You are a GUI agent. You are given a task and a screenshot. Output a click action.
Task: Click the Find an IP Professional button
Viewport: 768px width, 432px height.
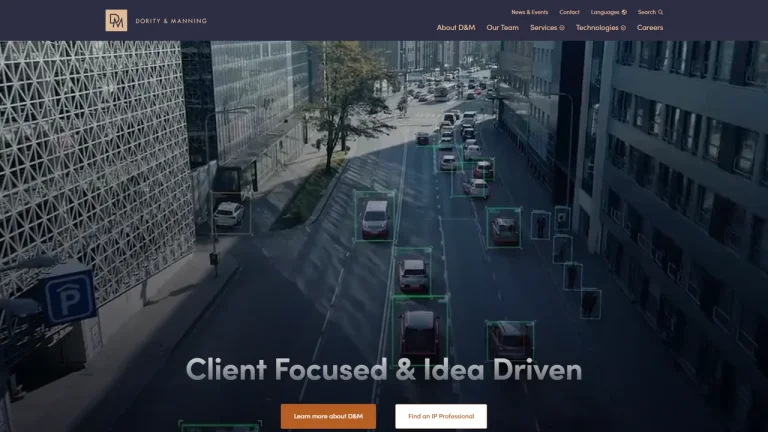[x=441, y=416]
